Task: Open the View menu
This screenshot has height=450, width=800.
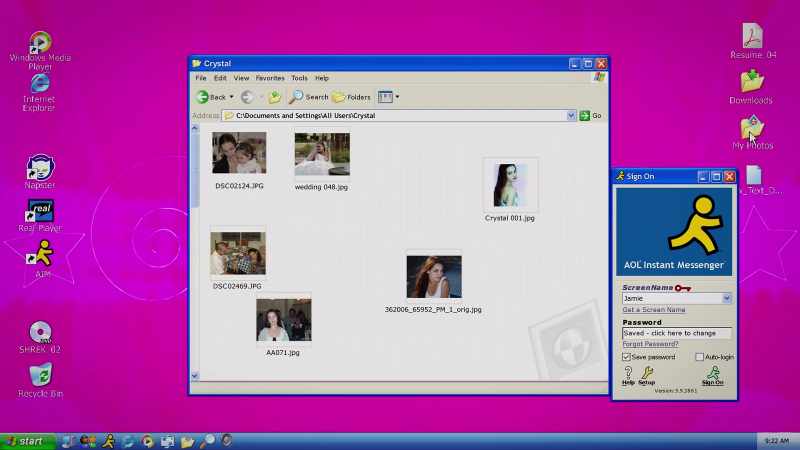Action: coord(241,78)
